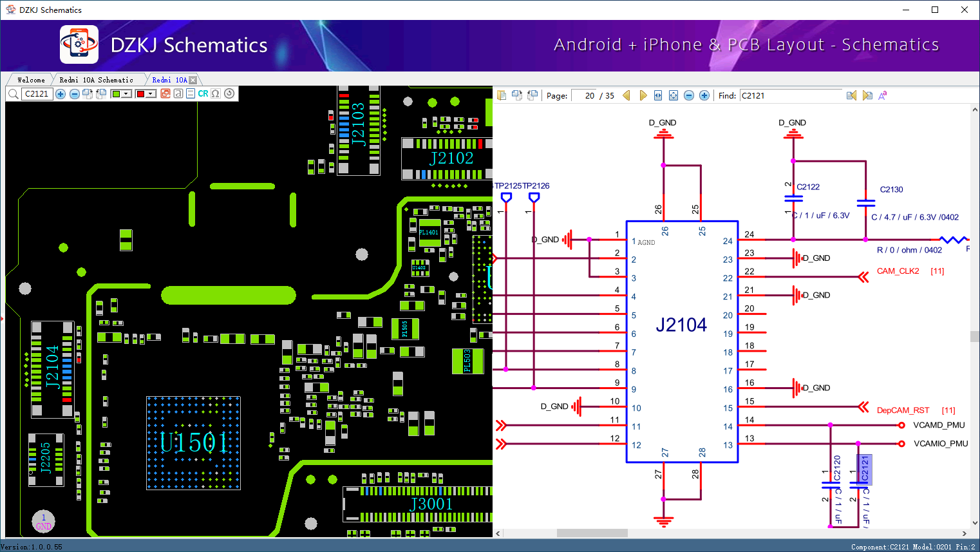Image resolution: width=980 pixels, height=552 pixels.
Task: Find next match in schematic
Action: click(x=867, y=95)
